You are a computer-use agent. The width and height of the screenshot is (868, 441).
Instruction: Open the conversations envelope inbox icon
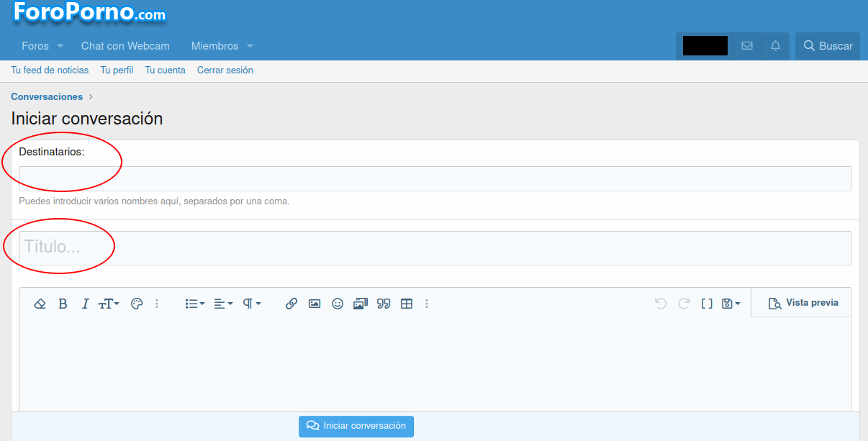pos(747,46)
